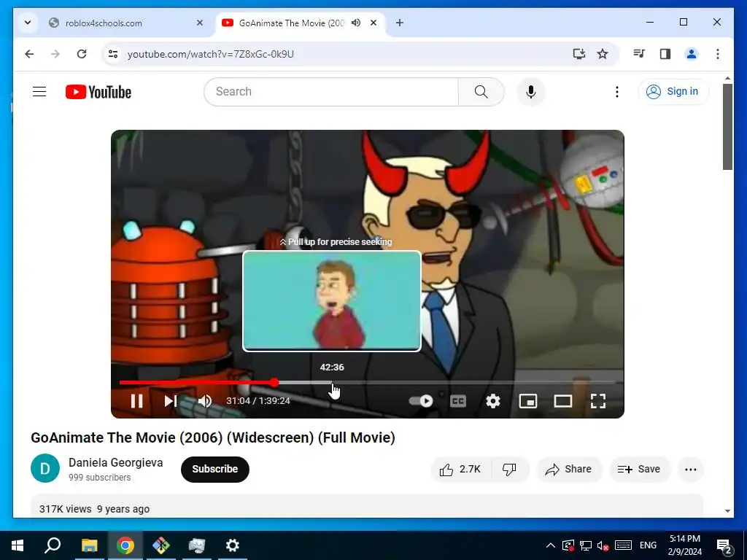Open Daniela Georgieva channel name link
The image size is (747, 560).
pos(116,463)
